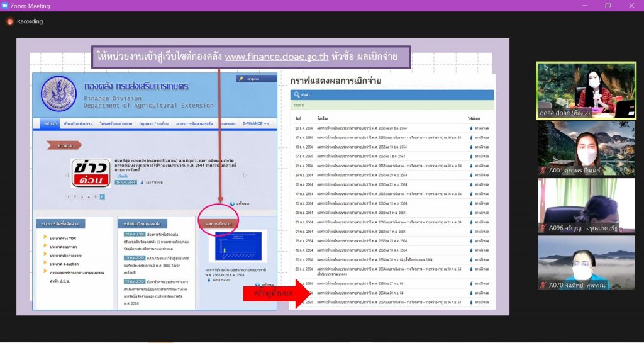Click the muted microphone icon for A096

[x=544, y=228]
